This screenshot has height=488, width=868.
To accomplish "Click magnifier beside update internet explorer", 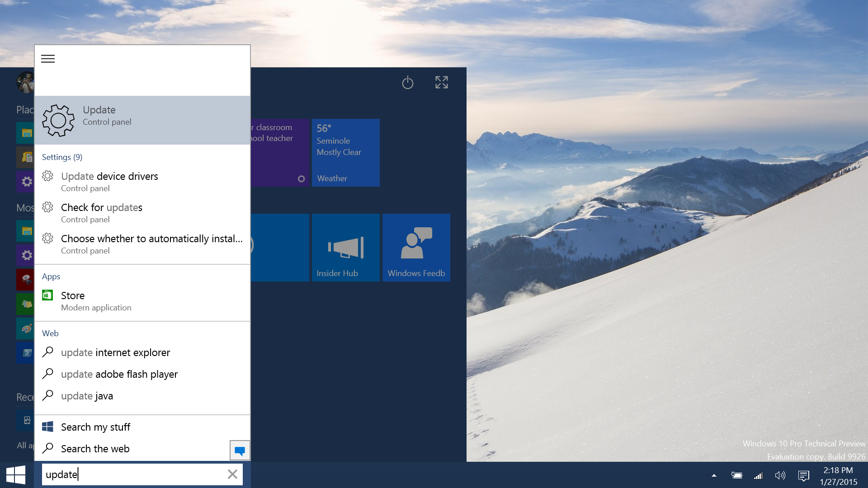I will [47, 352].
